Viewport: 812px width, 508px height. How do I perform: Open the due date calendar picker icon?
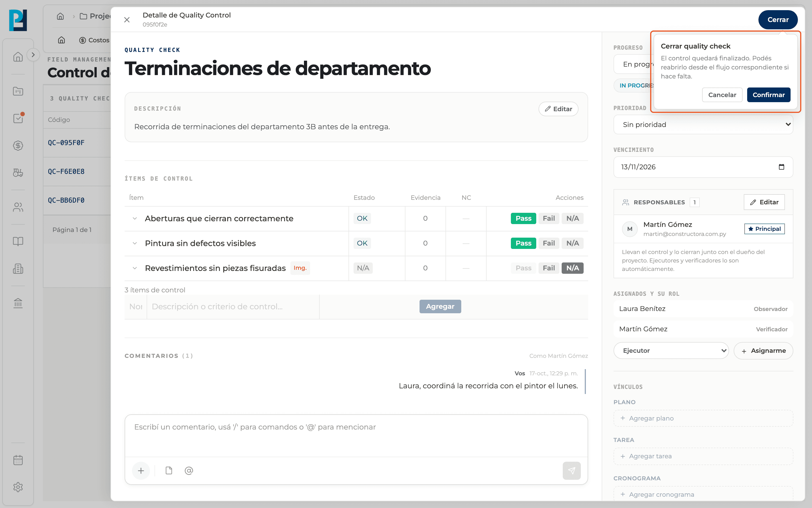pos(782,167)
